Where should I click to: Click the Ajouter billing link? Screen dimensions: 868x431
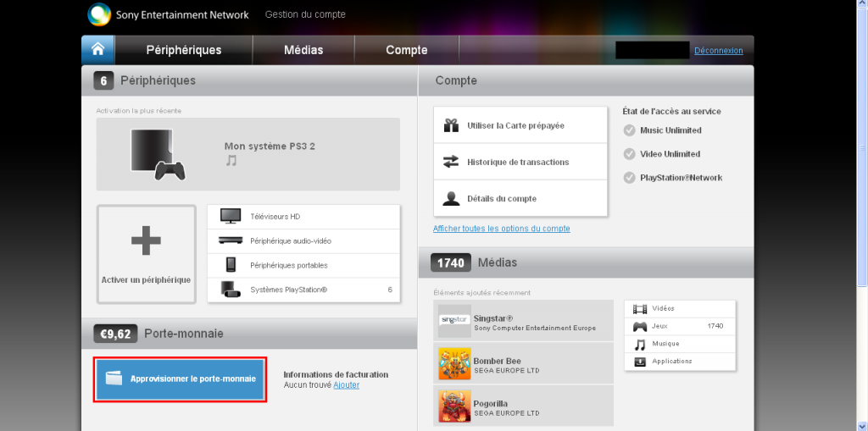tap(346, 385)
